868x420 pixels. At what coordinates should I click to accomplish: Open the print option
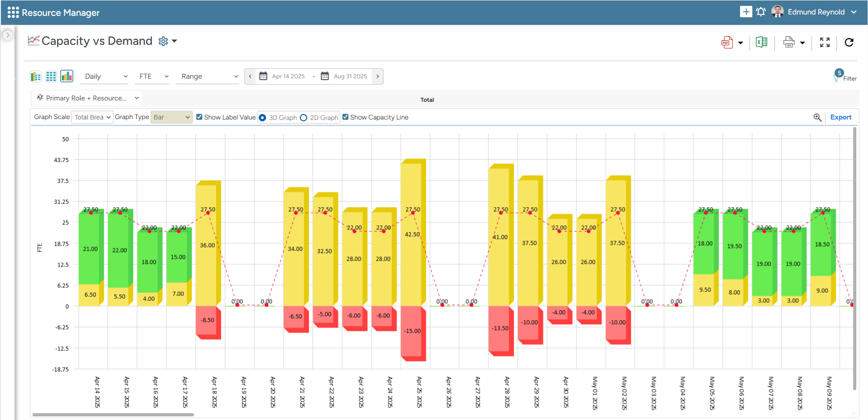tap(789, 42)
